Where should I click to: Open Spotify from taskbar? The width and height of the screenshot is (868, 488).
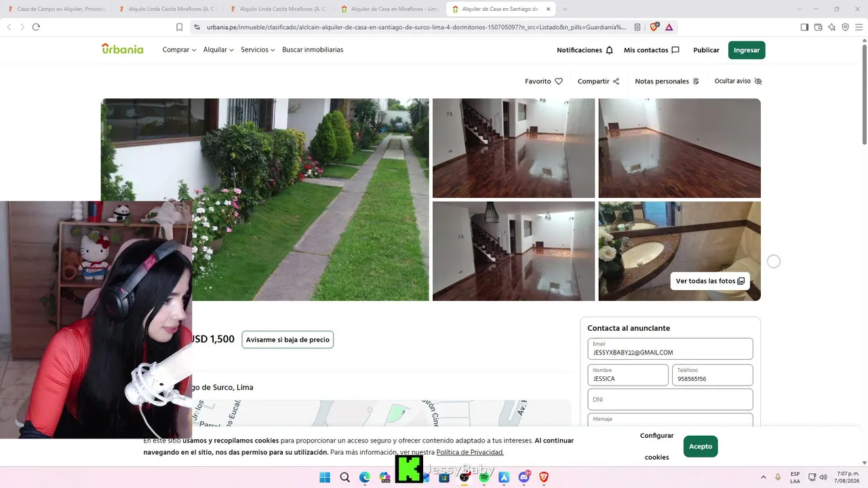[x=484, y=477]
